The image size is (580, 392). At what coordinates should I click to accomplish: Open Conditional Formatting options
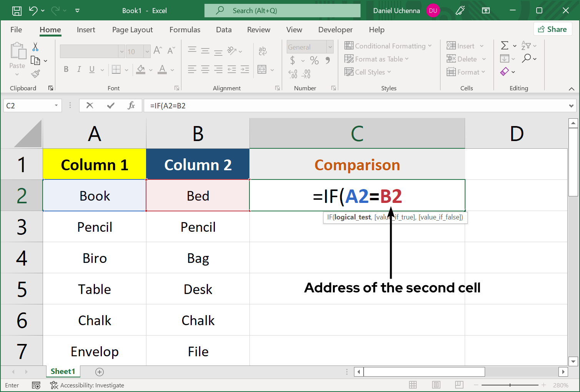(x=388, y=46)
